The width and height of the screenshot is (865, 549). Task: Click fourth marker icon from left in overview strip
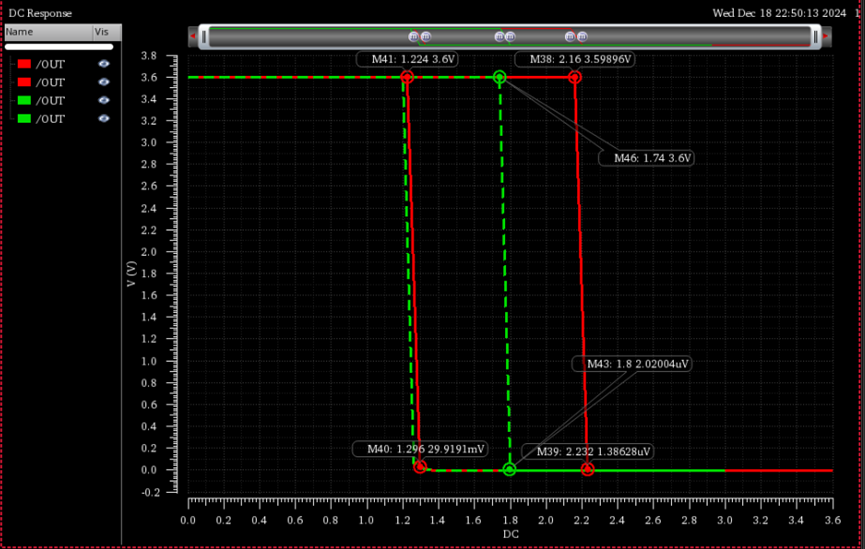(510, 37)
